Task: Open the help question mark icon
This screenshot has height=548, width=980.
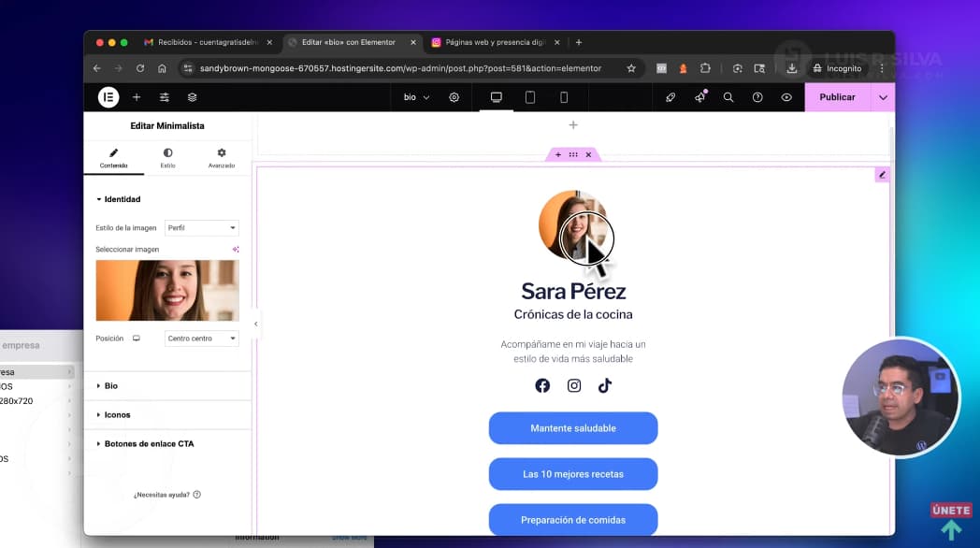Action: point(757,97)
